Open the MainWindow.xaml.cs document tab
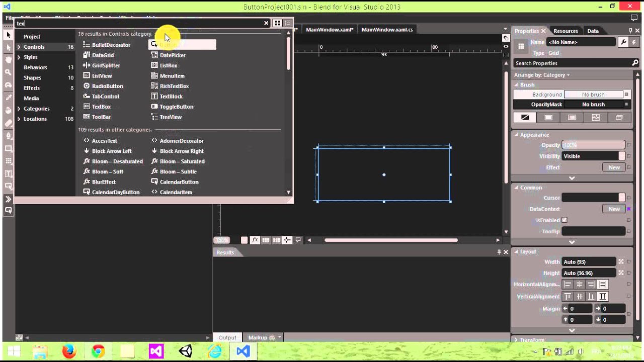Viewport: 644px width, 362px height. pyautogui.click(x=387, y=30)
